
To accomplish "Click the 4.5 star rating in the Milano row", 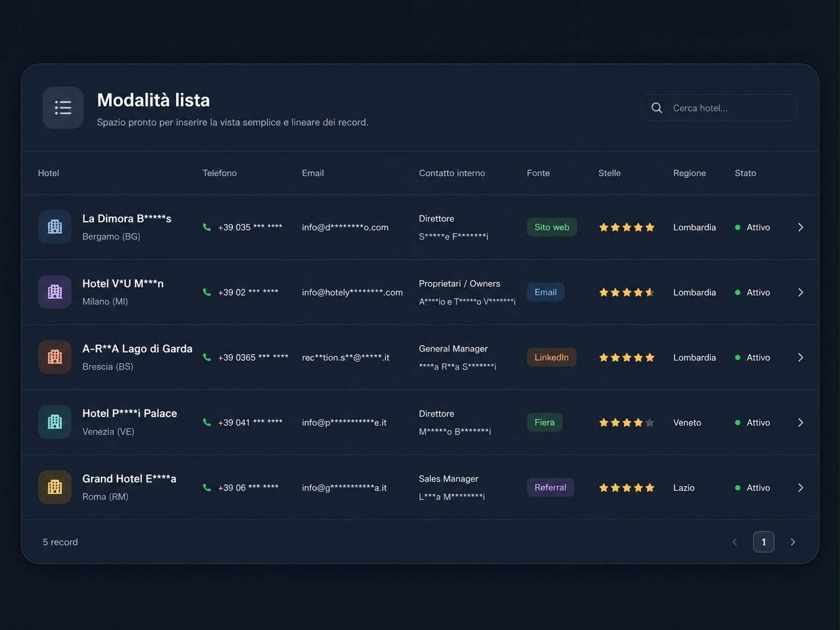I will click(627, 292).
